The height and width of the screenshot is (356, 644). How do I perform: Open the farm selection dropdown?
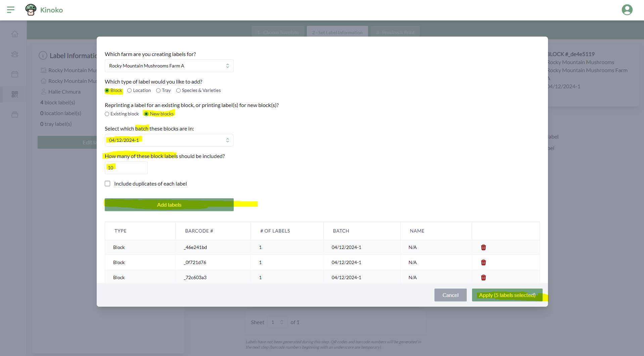point(169,66)
